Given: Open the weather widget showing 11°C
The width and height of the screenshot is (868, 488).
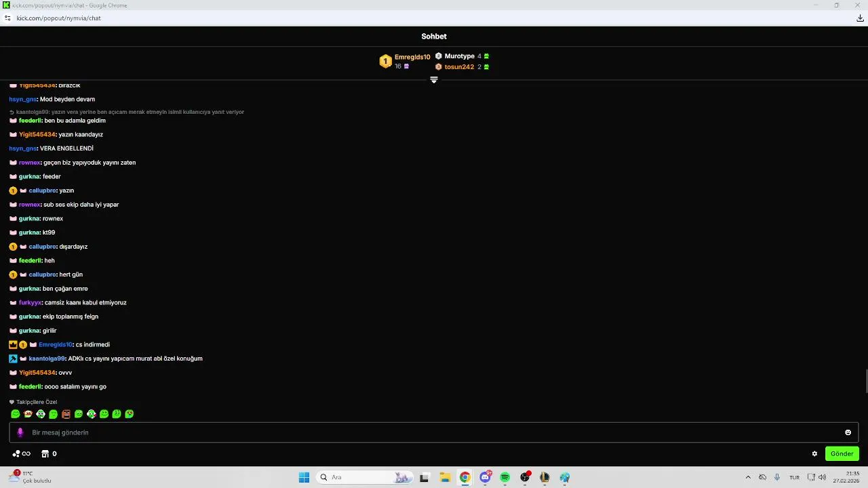Looking at the screenshot, I should click(31, 477).
